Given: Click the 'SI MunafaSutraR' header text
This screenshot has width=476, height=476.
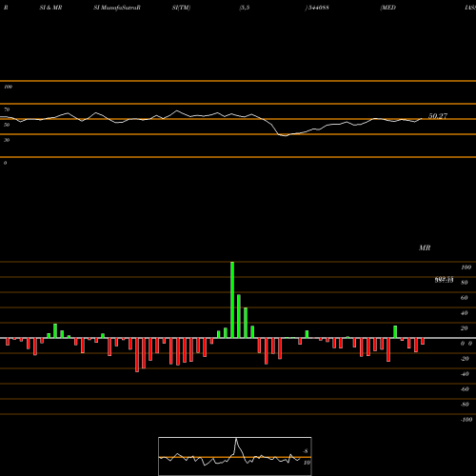Looking at the screenshot, I should (x=117, y=8).
